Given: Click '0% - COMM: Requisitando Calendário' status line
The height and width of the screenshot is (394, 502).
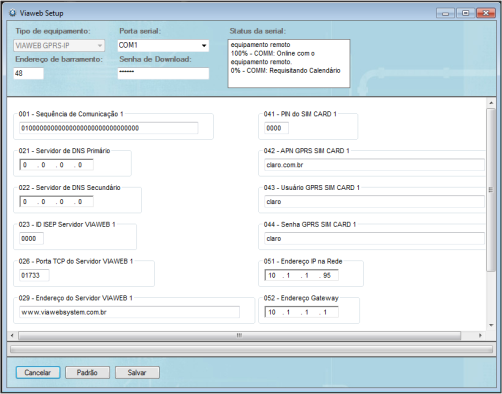Looking at the screenshot, I should pyautogui.click(x=285, y=71).
